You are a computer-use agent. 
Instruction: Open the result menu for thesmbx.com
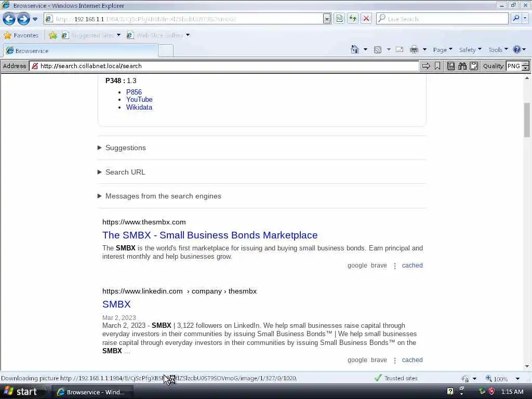tap(395, 265)
